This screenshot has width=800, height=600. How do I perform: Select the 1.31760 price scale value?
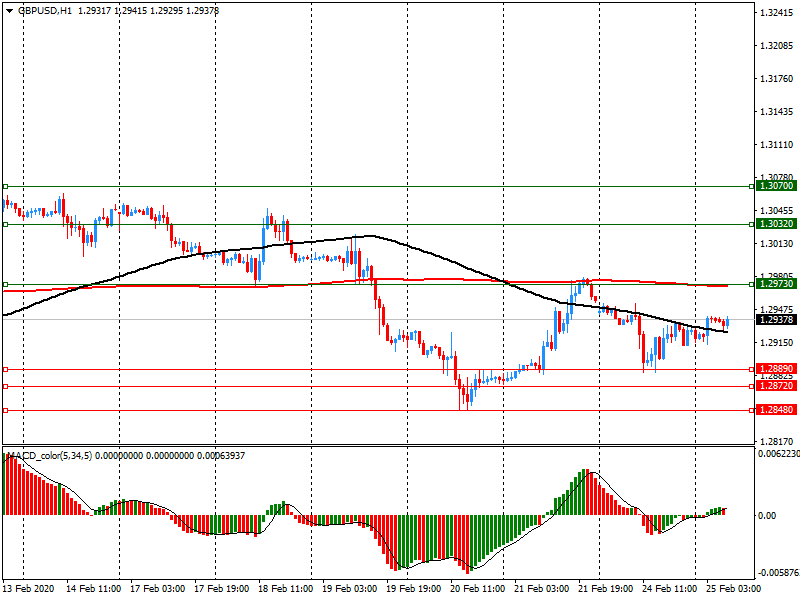777,79
